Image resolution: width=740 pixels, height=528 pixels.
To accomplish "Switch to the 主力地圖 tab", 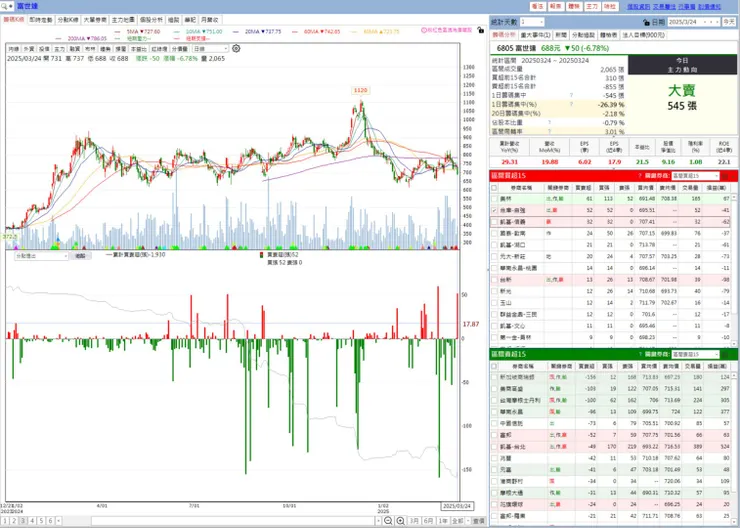I will pos(123,20).
